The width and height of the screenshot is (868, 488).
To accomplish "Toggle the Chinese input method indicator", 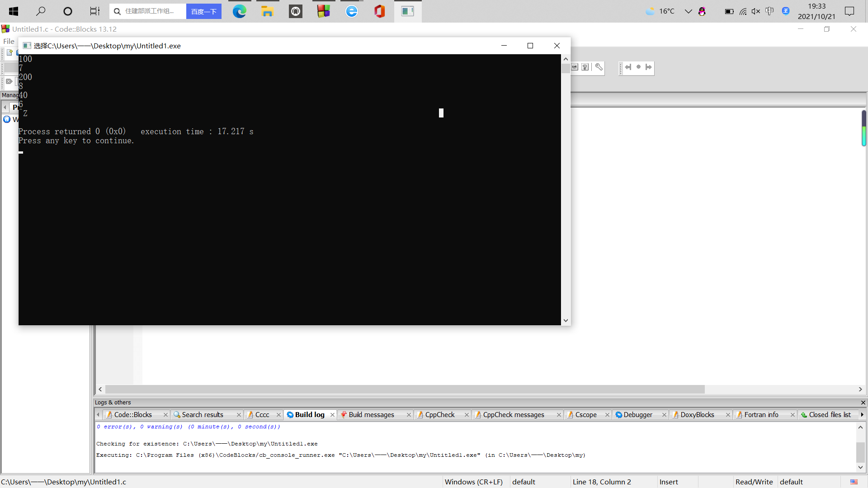I will 769,11.
